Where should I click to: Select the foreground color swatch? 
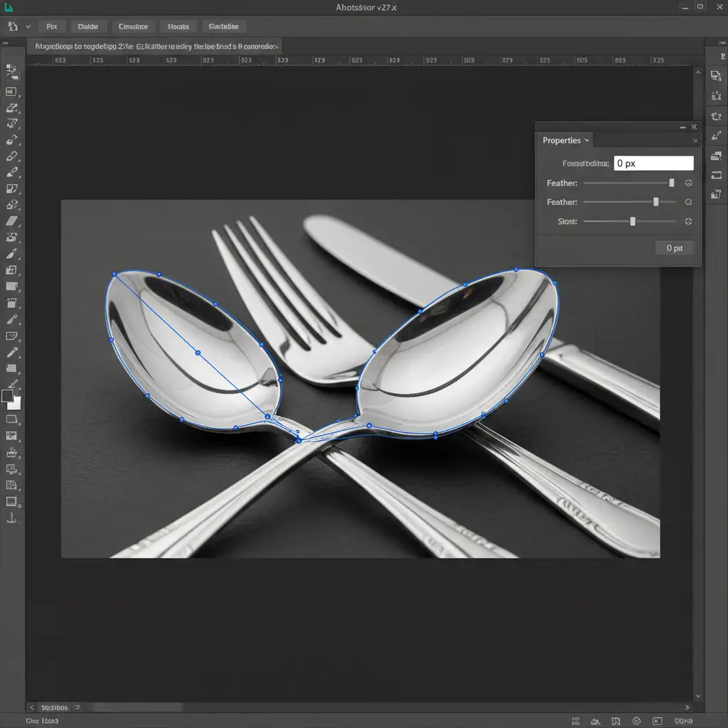click(x=8, y=396)
